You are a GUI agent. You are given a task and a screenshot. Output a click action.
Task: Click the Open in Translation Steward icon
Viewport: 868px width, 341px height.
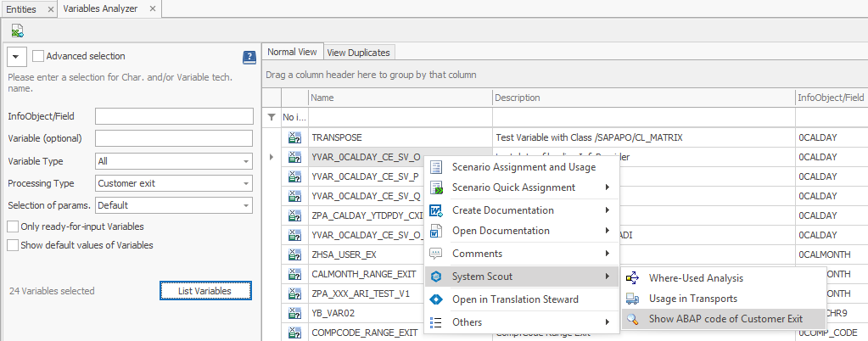(x=436, y=299)
